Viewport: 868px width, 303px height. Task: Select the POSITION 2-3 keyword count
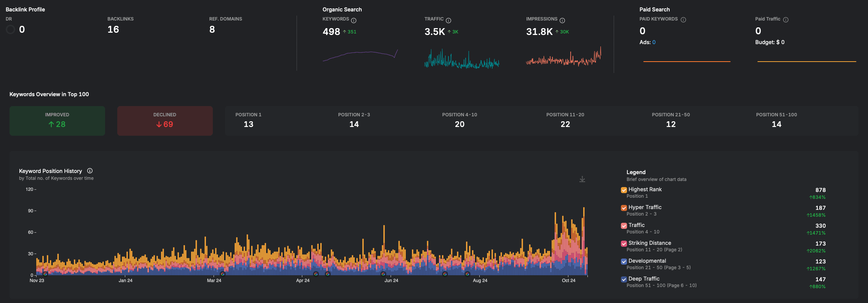[x=354, y=124]
